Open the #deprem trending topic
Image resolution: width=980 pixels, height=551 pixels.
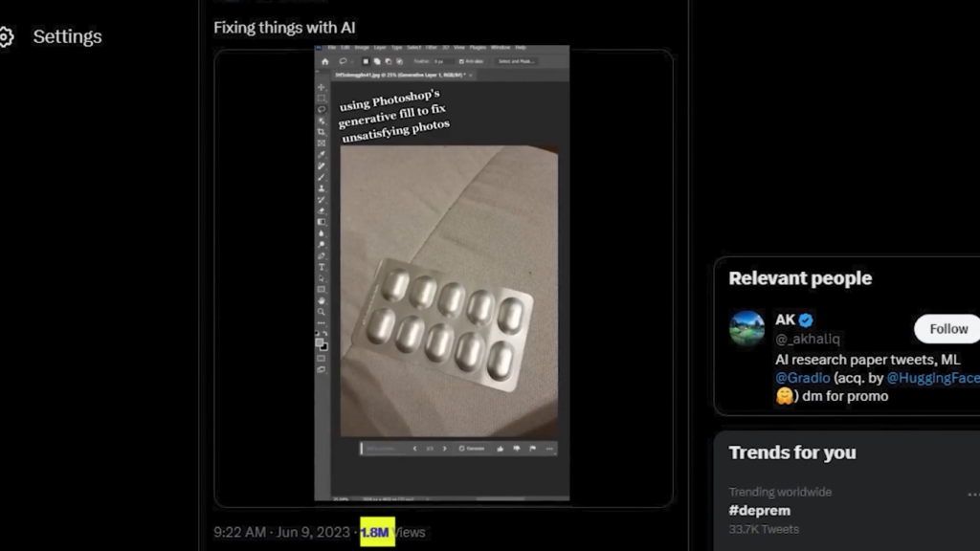(x=759, y=511)
